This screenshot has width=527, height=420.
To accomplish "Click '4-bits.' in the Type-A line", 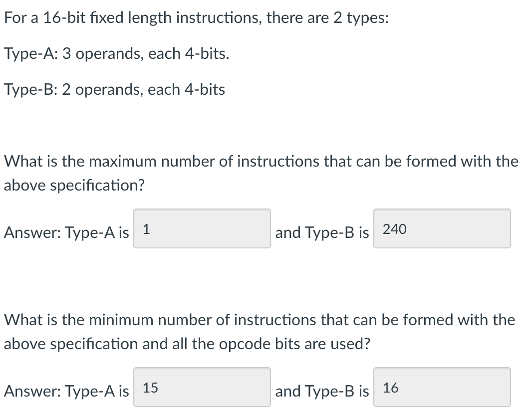I will pyautogui.click(x=208, y=53).
